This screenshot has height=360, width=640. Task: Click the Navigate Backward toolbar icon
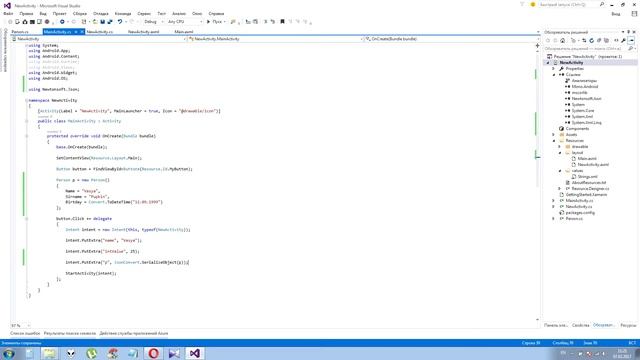(x=62, y=22)
